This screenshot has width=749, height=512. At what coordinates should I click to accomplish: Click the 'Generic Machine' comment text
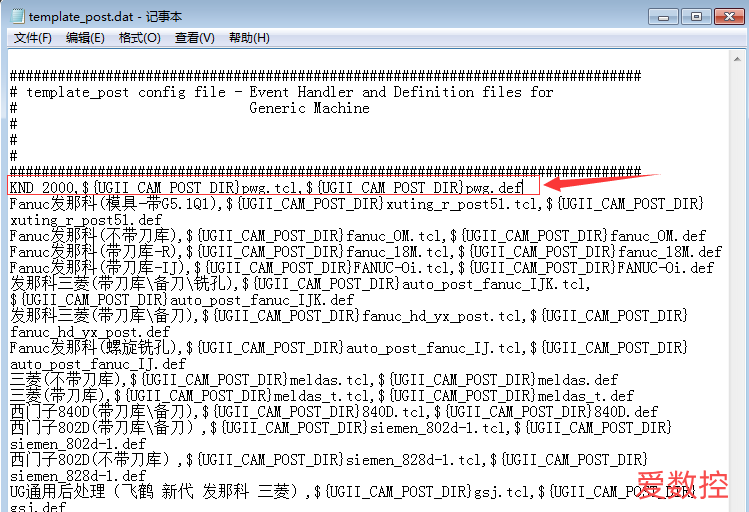(x=309, y=108)
